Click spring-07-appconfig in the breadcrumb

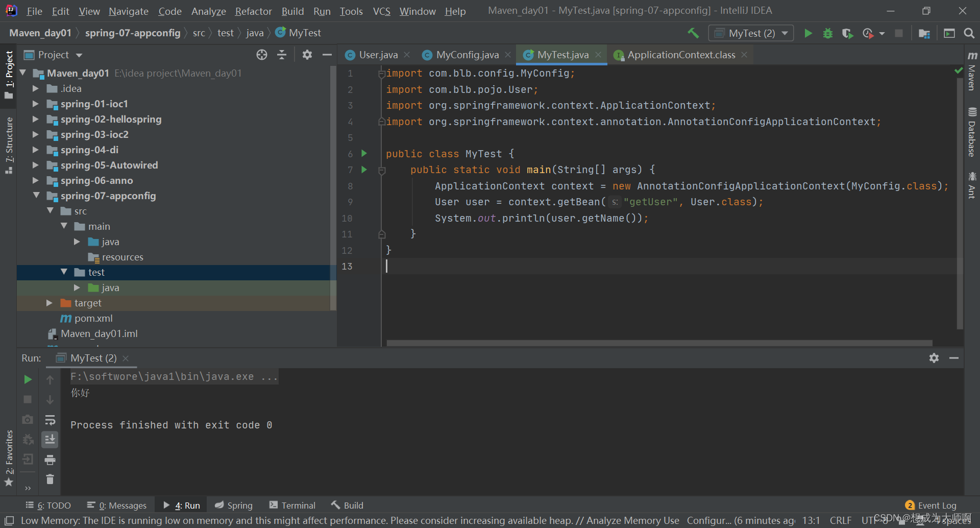[x=133, y=33]
